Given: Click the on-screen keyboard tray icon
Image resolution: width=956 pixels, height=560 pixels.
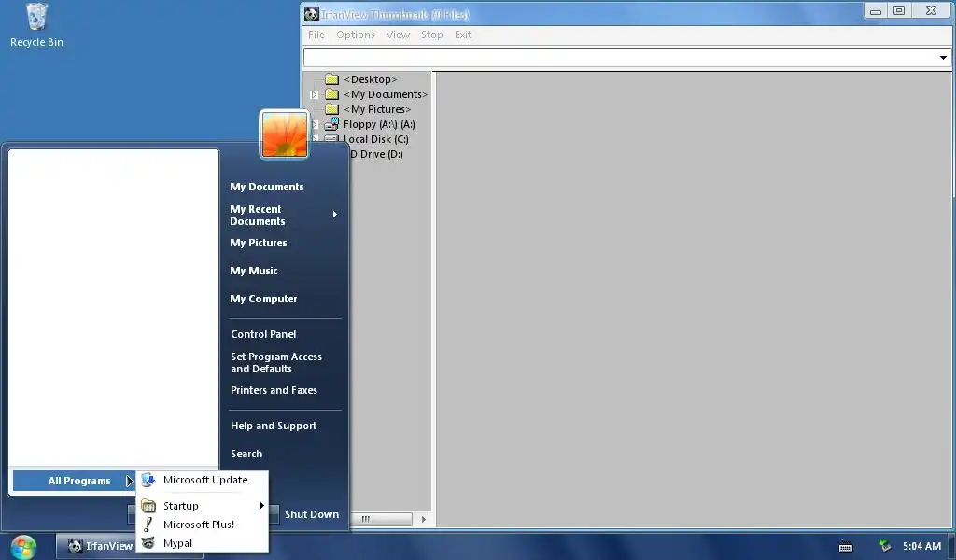Looking at the screenshot, I should coord(846,547).
